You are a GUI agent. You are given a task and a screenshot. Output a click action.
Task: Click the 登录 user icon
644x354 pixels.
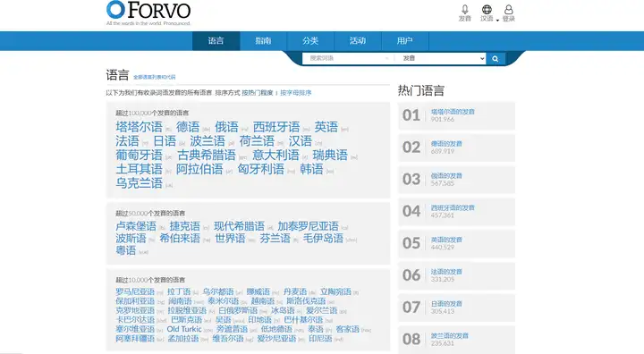coord(508,13)
